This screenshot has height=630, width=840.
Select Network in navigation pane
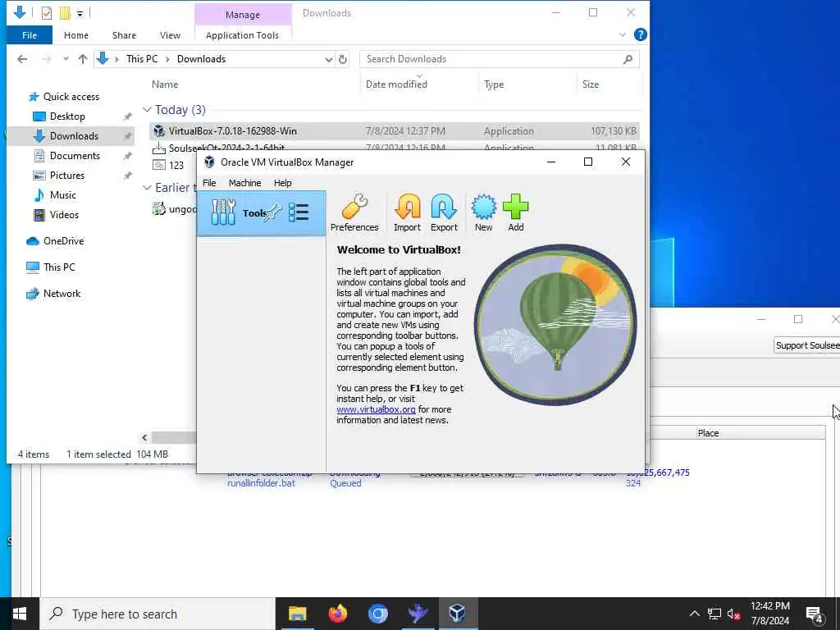(x=62, y=294)
